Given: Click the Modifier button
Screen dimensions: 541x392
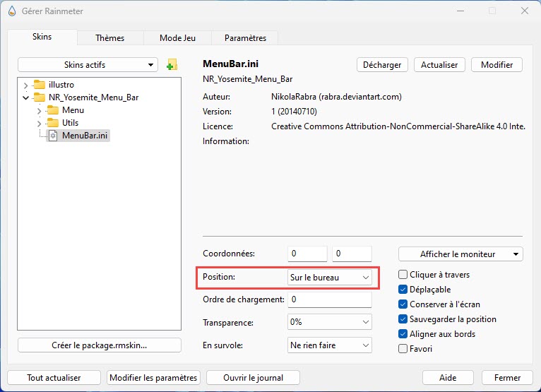Looking at the screenshot, I should (497, 65).
